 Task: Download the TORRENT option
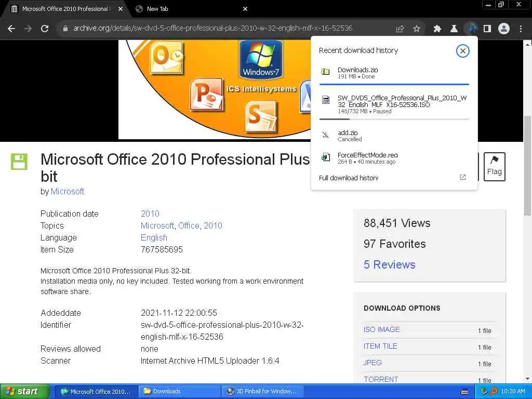(x=381, y=379)
